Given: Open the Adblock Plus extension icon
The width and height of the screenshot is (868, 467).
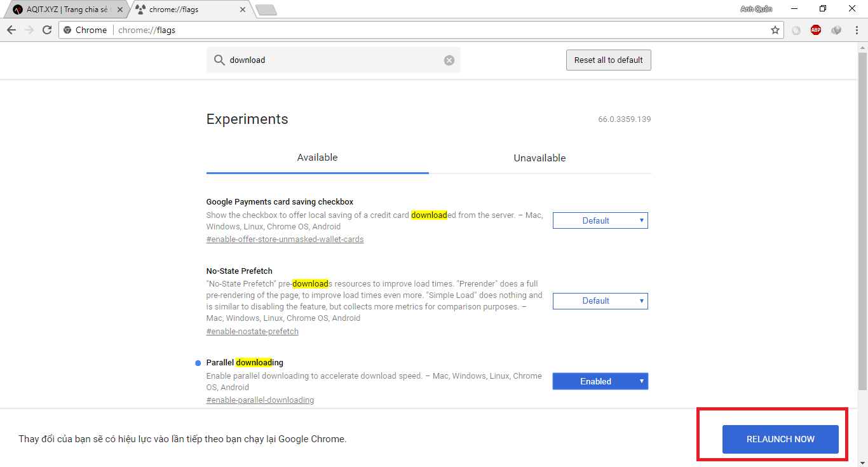Looking at the screenshot, I should tap(816, 30).
